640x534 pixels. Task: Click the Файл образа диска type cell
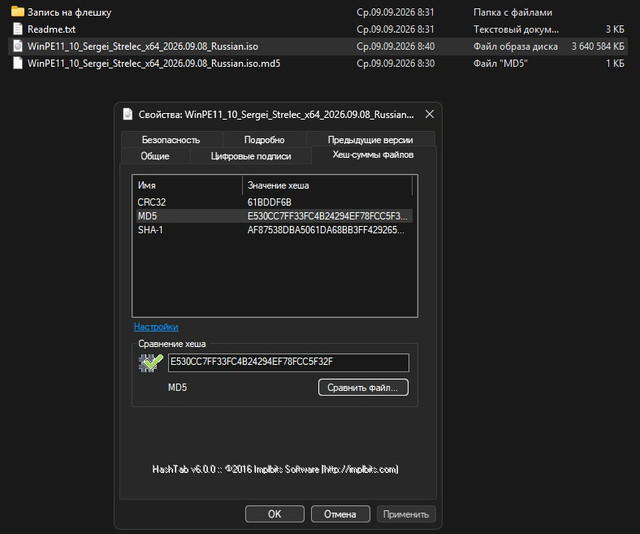point(515,47)
